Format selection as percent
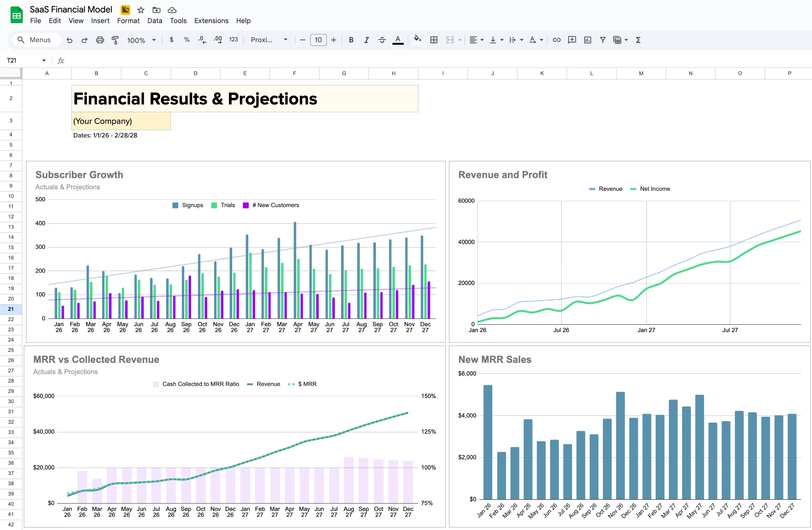Viewport: 812px width, 530px height. (x=187, y=40)
